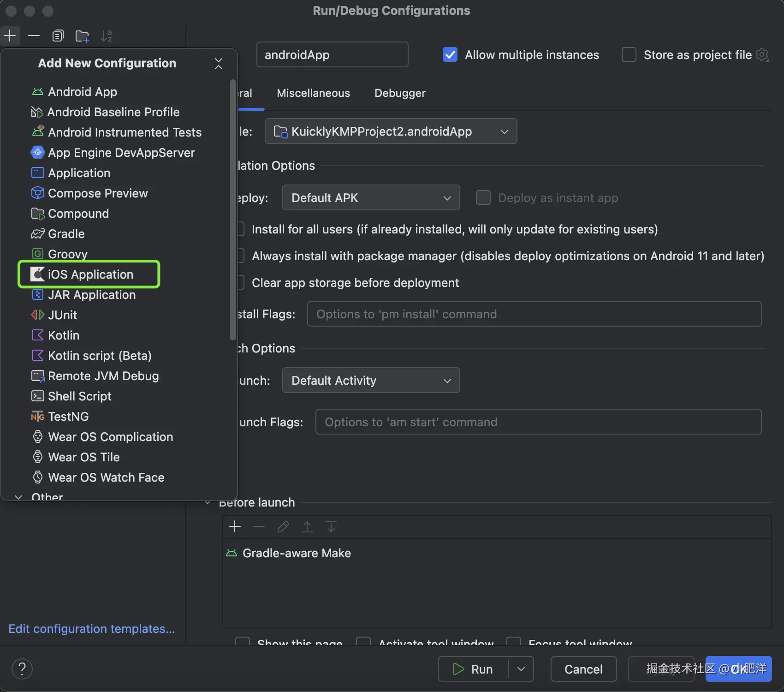Click the Copy Configuration icon
The image size is (784, 692).
[x=58, y=36]
